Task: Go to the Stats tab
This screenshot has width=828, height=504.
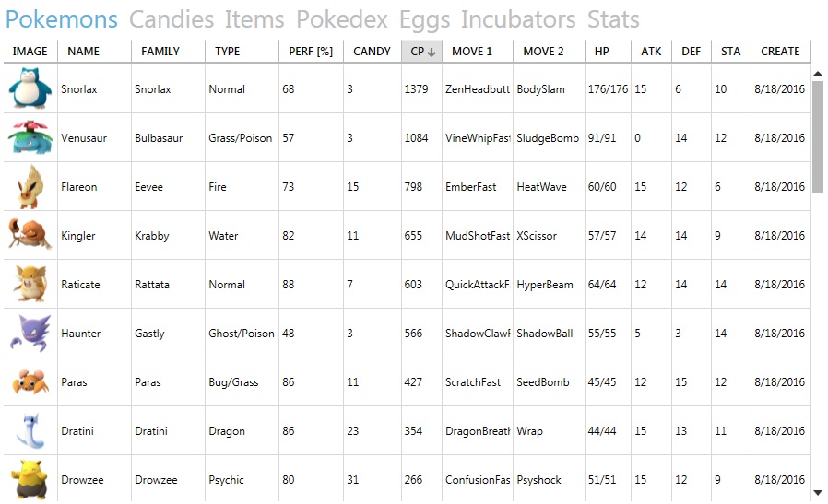Action: (613, 20)
